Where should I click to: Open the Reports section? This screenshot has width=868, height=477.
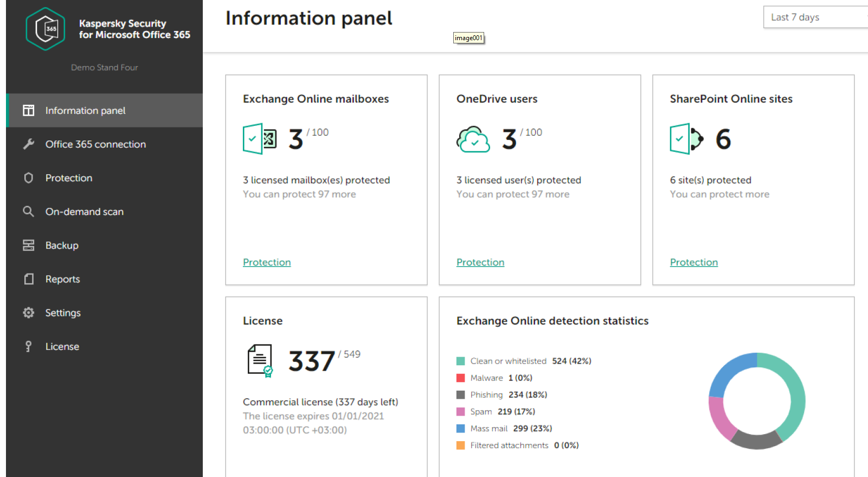pos(105,279)
